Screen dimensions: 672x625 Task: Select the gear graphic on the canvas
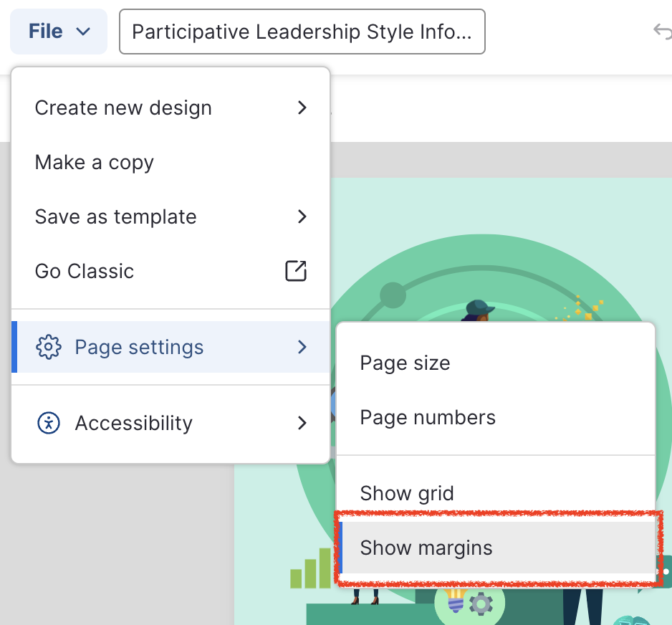[x=481, y=604]
